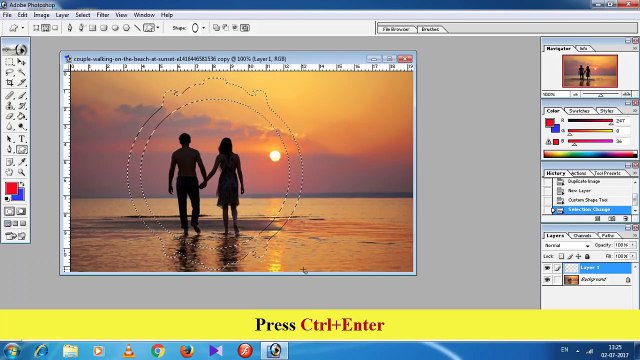Click the foreground red color swatch
640x360 pixels.
tap(11, 188)
